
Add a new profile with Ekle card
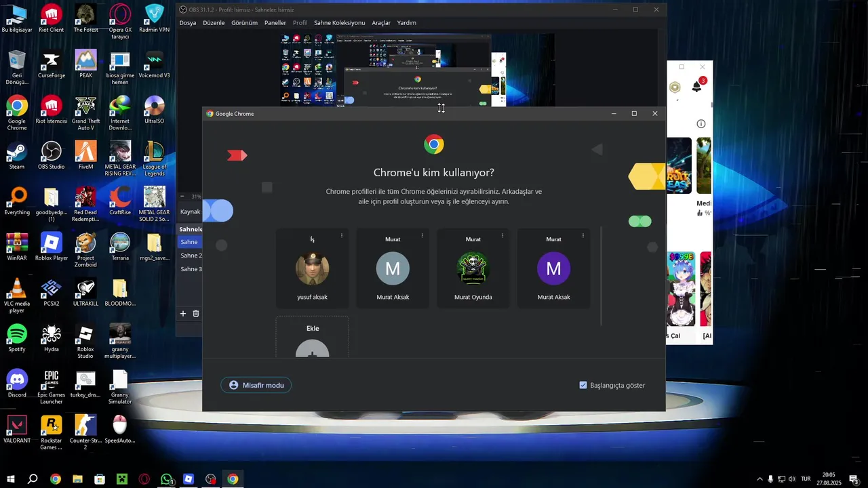pos(313,338)
